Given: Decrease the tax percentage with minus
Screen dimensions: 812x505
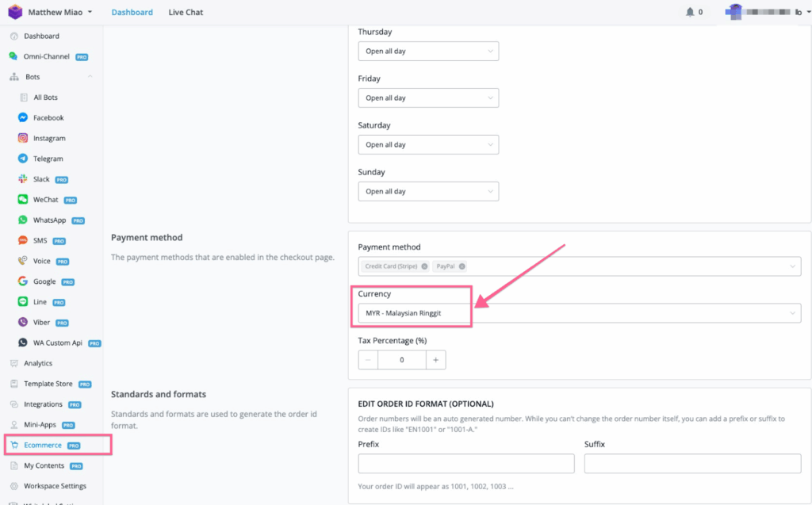Looking at the screenshot, I should click(x=368, y=360).
